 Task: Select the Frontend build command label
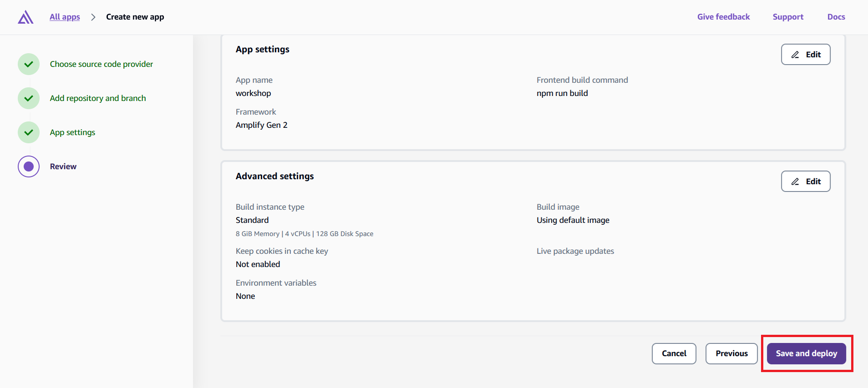coord(582,80)
